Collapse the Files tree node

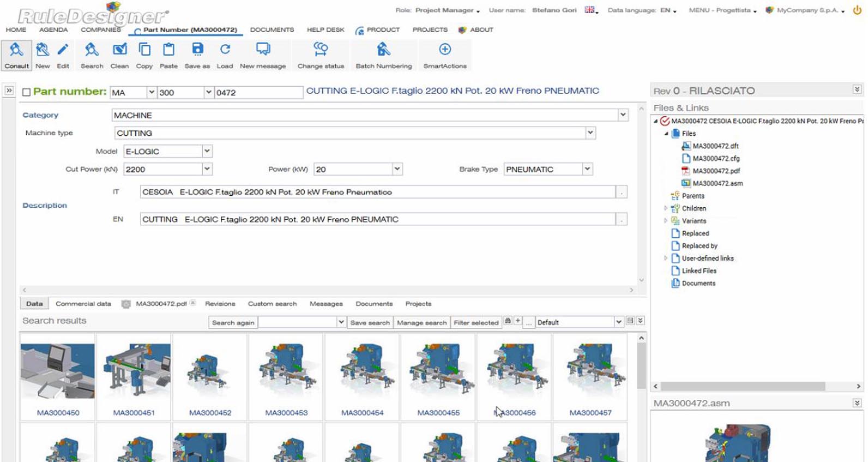pyautogui.click(x=666, y=134)
